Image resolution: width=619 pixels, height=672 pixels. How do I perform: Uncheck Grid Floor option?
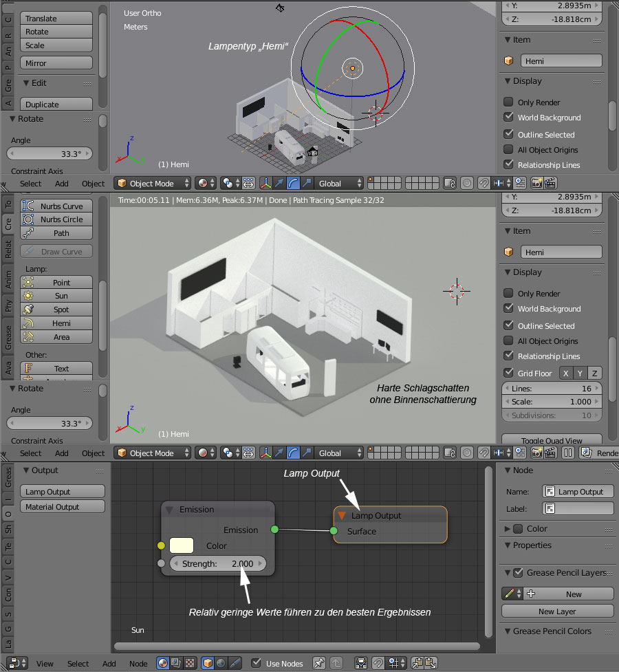(508, 373)
